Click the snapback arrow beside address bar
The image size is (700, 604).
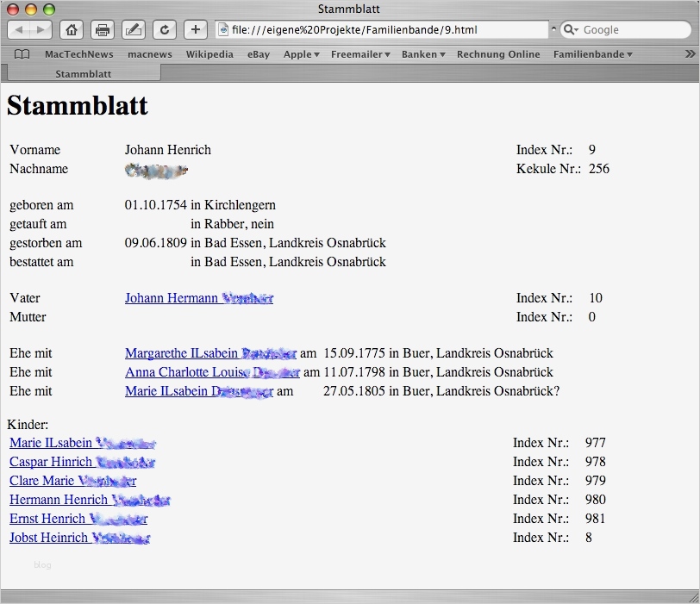pos(553,29)
